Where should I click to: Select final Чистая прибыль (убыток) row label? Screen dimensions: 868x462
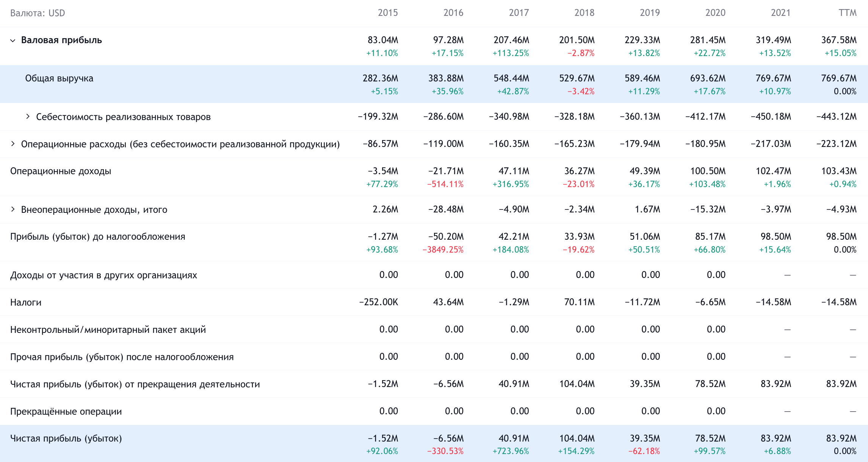tap(66, 439)
